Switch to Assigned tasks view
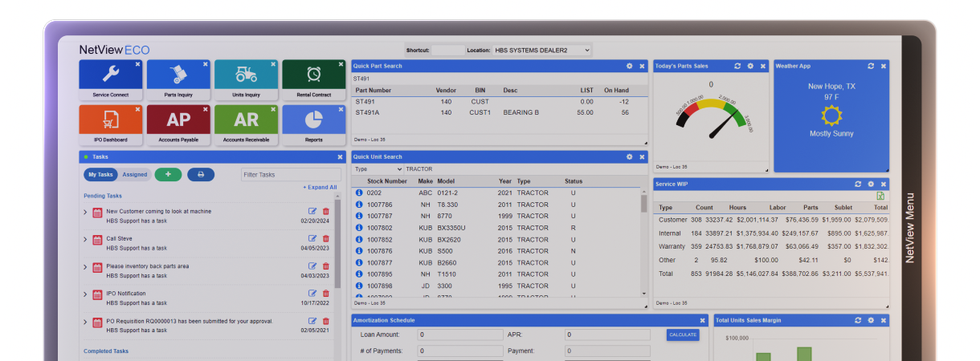Image resolution: width=980 pixels, height=361 pixels. click(x=134, y=174)
